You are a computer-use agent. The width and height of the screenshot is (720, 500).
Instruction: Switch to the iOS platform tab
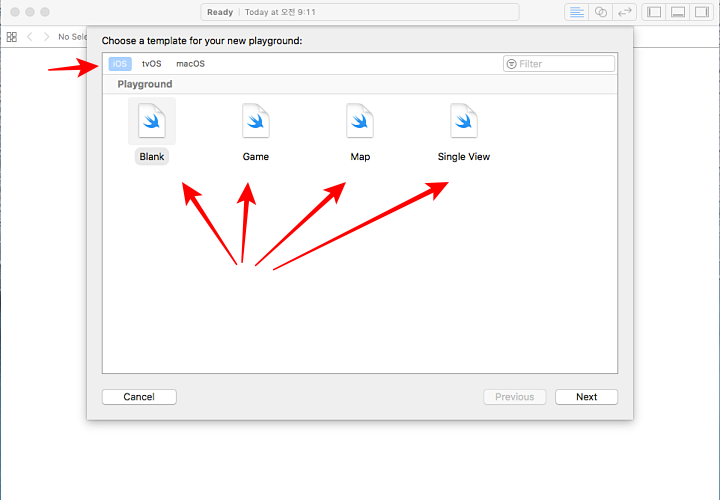pos(120,64)
